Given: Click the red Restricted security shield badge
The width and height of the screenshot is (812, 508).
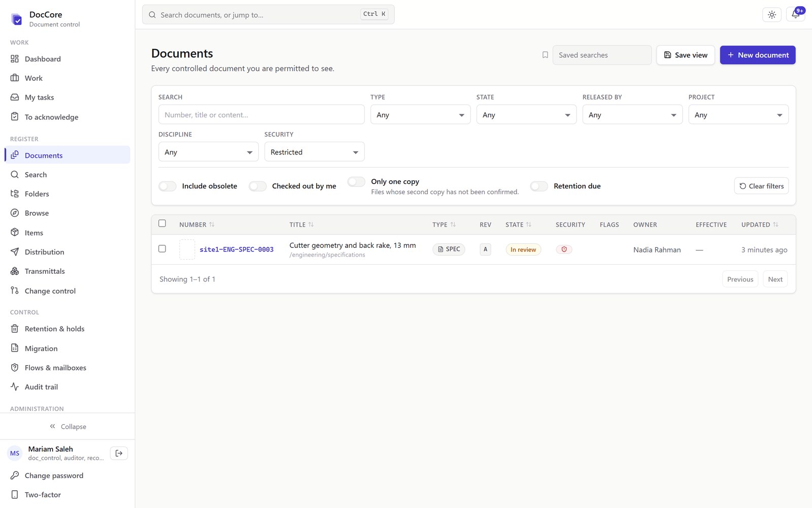Looking at the screenshot, I should pos(564,249).
